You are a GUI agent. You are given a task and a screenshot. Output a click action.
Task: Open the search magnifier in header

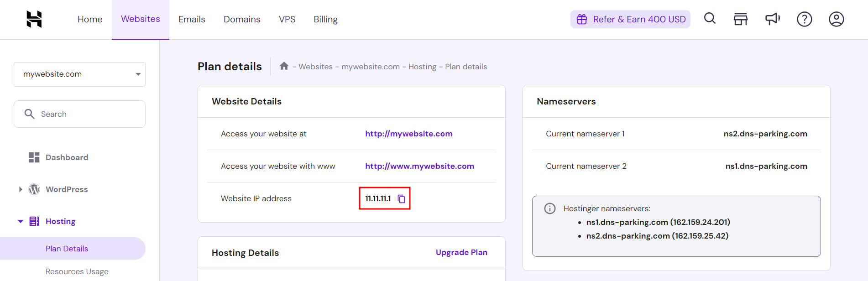click(710, 19)
